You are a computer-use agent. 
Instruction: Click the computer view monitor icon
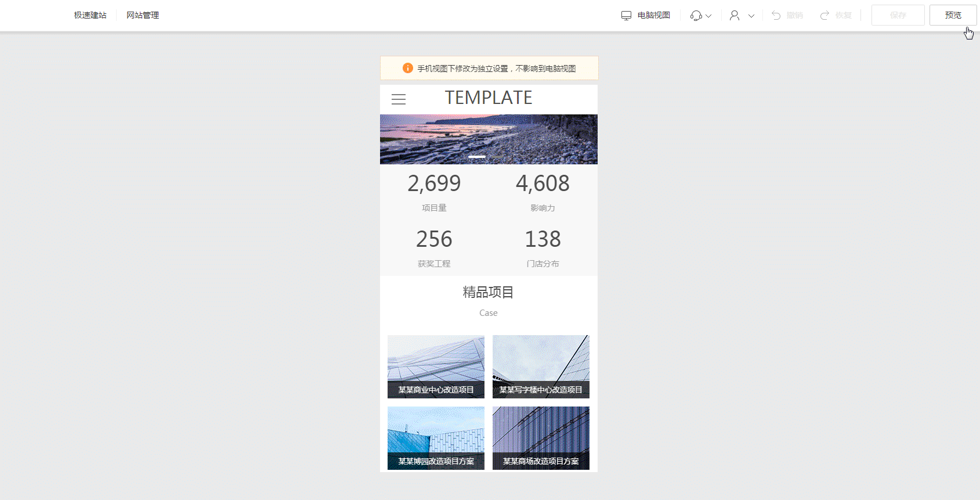626,16
